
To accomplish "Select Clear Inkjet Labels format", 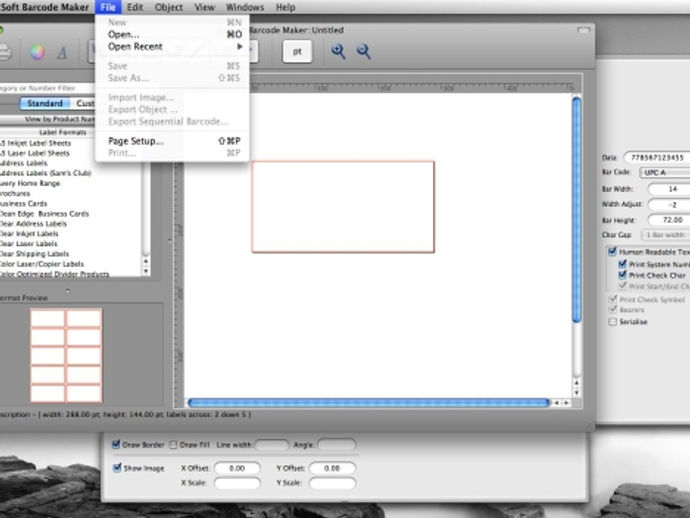I will click(x=29, y=234).
